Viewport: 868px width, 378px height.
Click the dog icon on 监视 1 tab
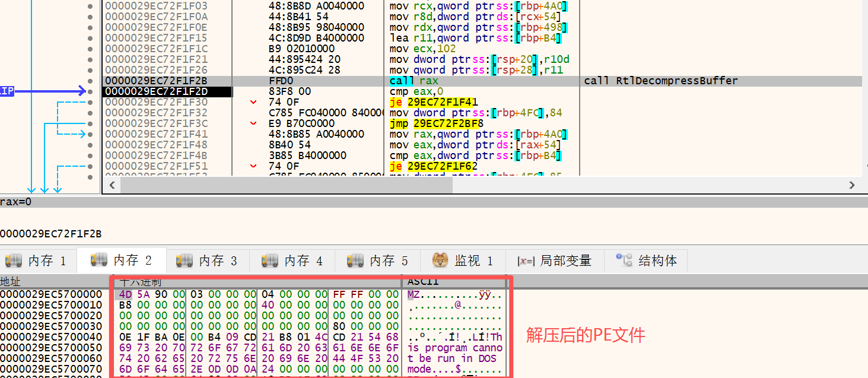click(x=440, y=261)
